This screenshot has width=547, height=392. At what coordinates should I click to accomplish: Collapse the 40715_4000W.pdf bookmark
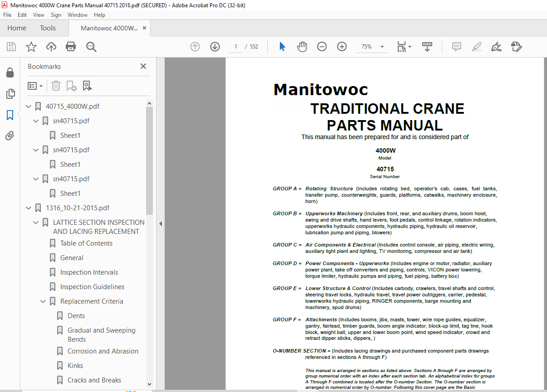click(29, 106)
